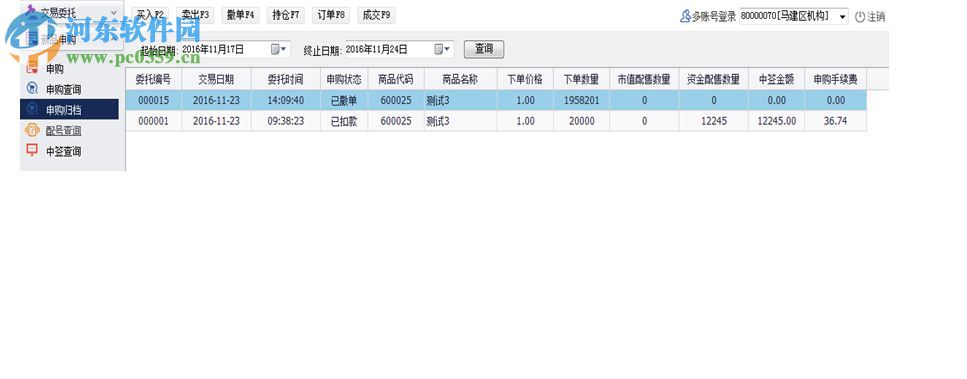Click the 12245 allocation quantity cell
This screenshot has height=379, width=967.
point(714,121)
